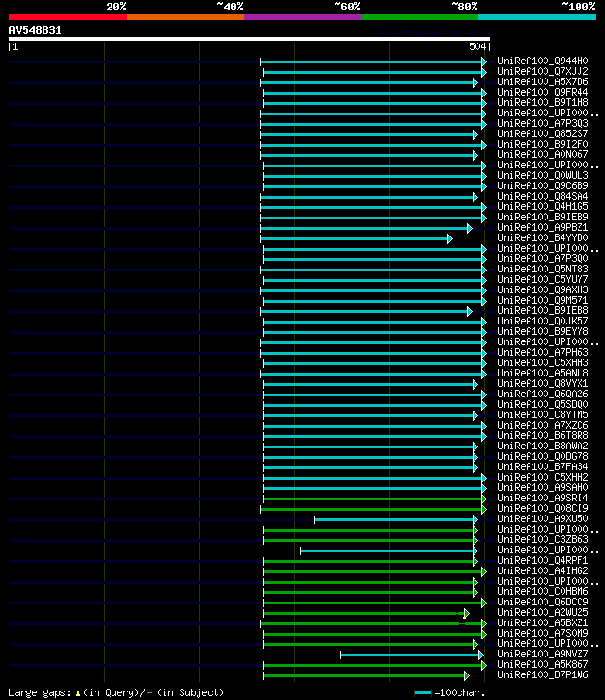605x700 pixels.
Task: Select the UniRef100_A0N067 label
Action: click(x=543, y=154)
